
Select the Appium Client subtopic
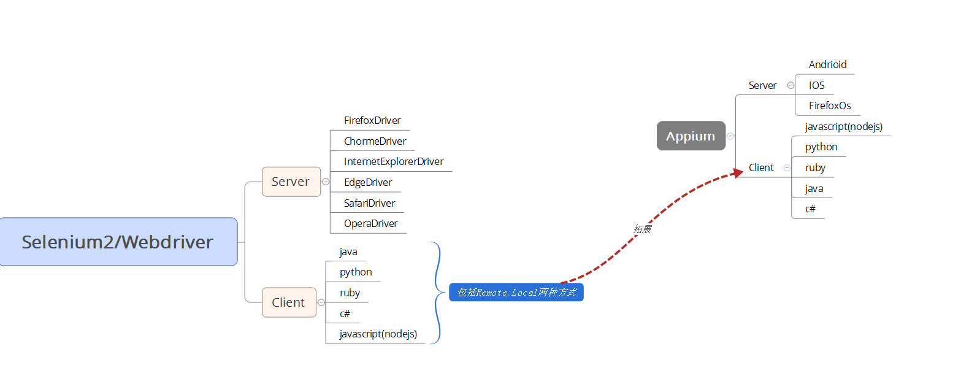pyautogui.click(x=761, y=167)
